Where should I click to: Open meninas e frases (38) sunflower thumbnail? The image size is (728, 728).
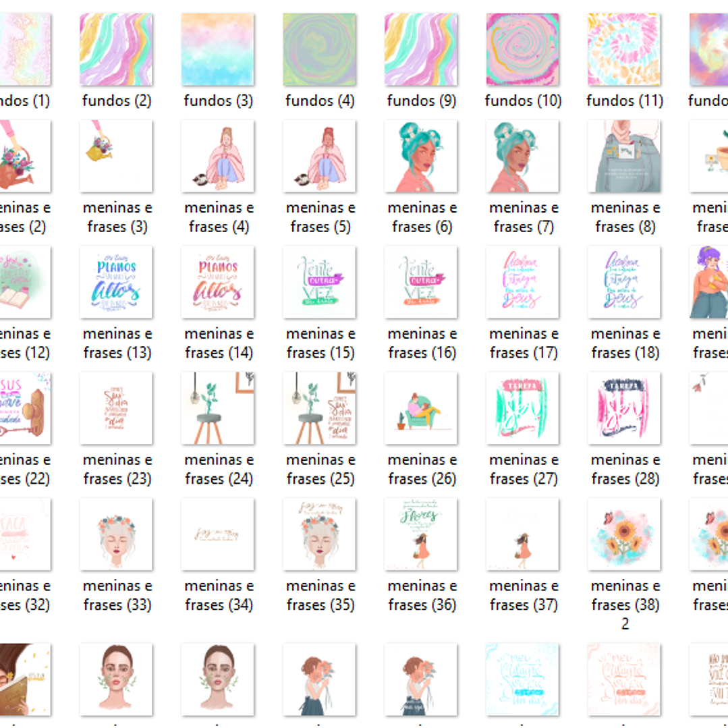(624, 534)
